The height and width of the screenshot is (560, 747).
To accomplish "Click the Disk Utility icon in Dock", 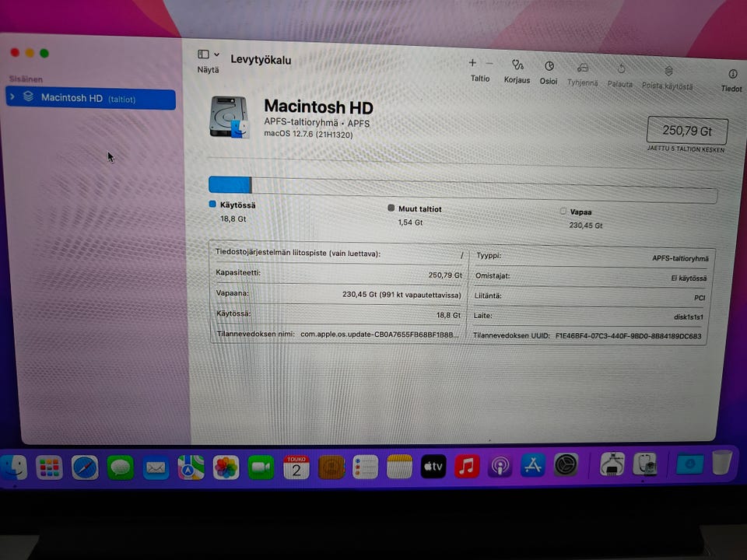I will [x=646, y=464].
